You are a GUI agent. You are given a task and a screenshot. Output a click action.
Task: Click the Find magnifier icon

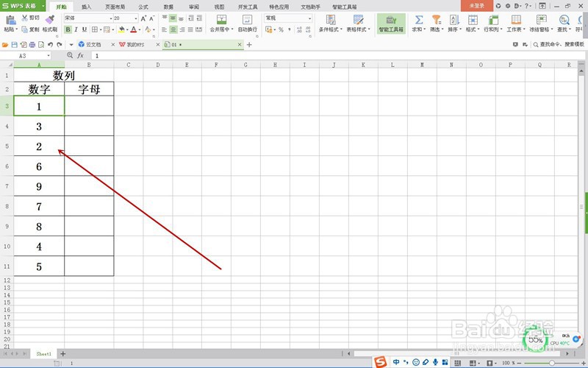564,20
